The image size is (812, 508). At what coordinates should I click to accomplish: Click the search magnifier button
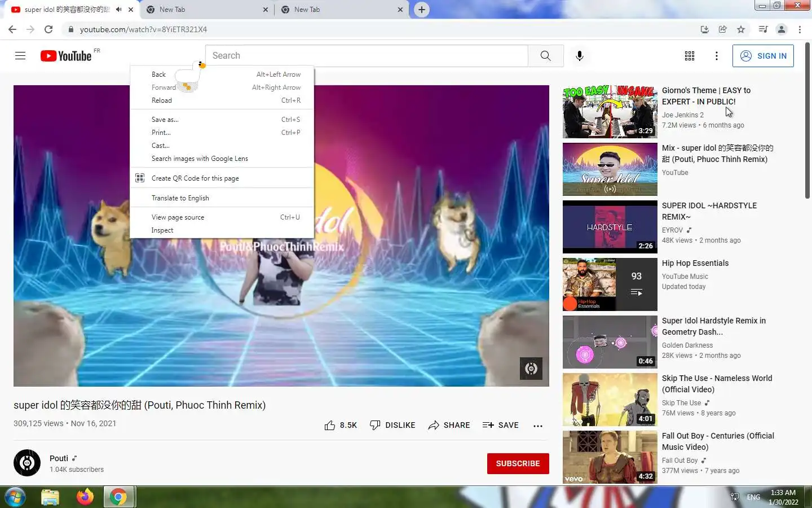(x=545, y=56)
